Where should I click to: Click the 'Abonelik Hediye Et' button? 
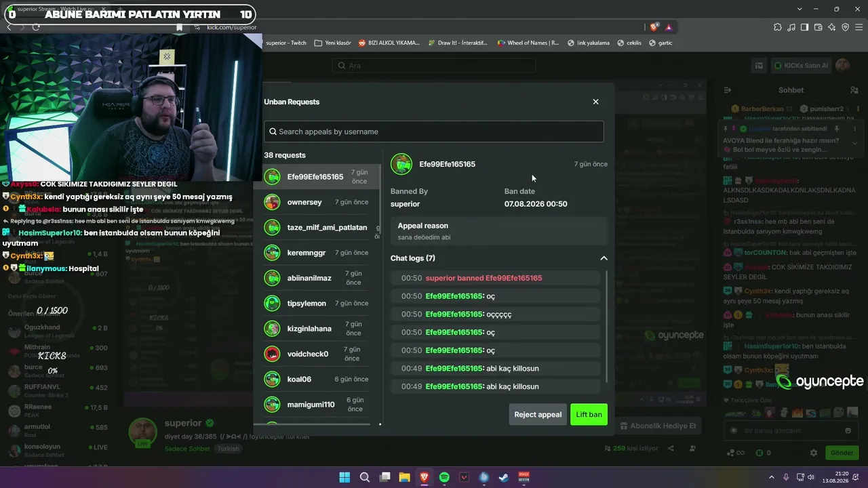658,426
